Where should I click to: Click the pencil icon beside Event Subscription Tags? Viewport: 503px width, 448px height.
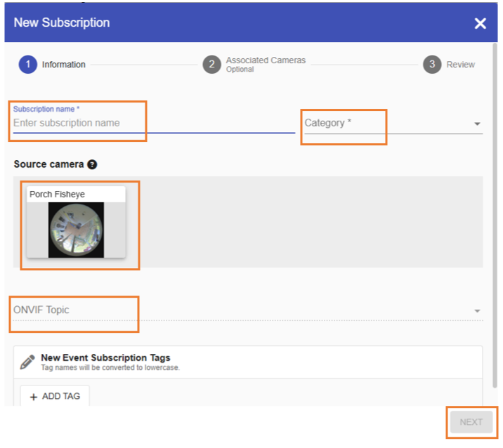pyautogui.click(x=27, y=362)
